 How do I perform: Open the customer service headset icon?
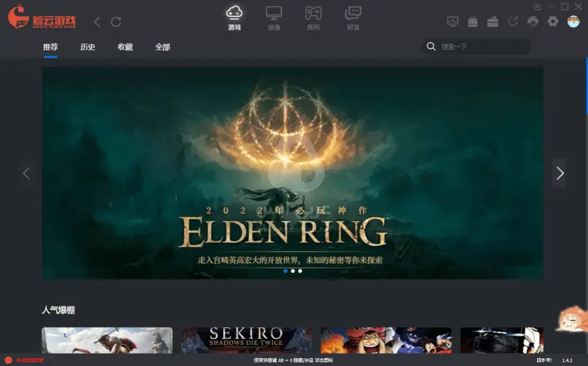tap(533, 22)
